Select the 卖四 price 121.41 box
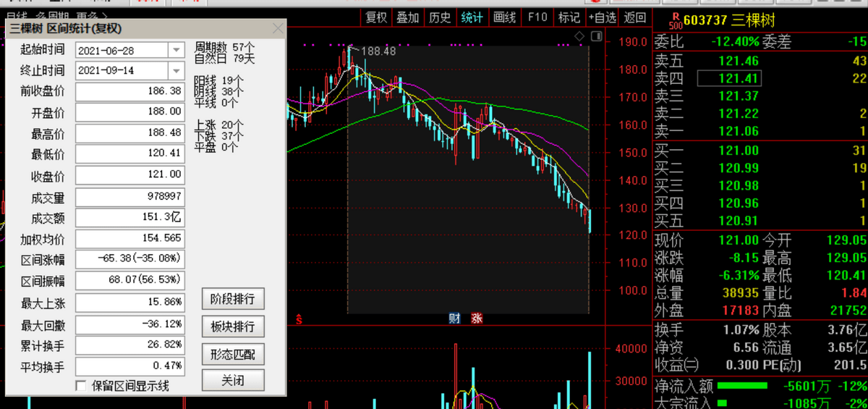This screenshot has height=409, width=868. coord(729,78)
